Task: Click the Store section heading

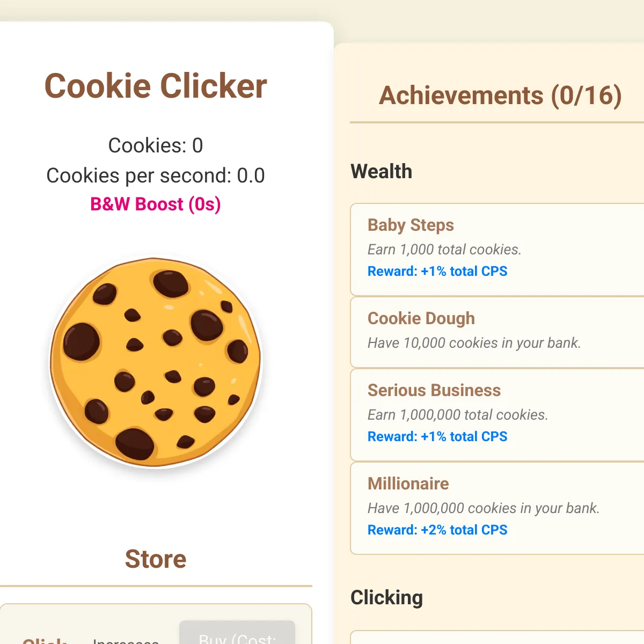Action: click(156, 559)
